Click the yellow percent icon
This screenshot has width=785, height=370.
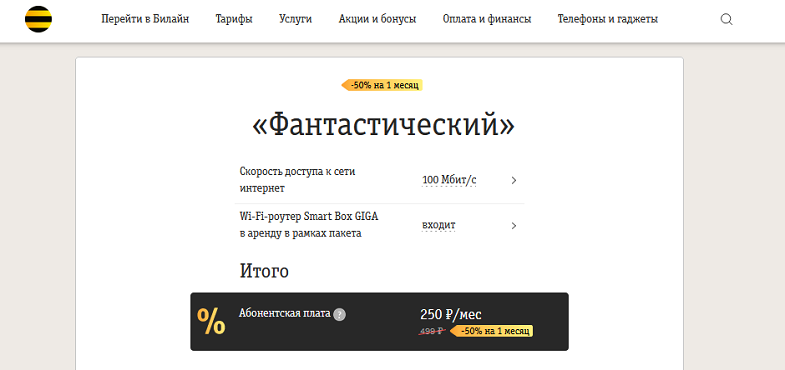(211, 322)
